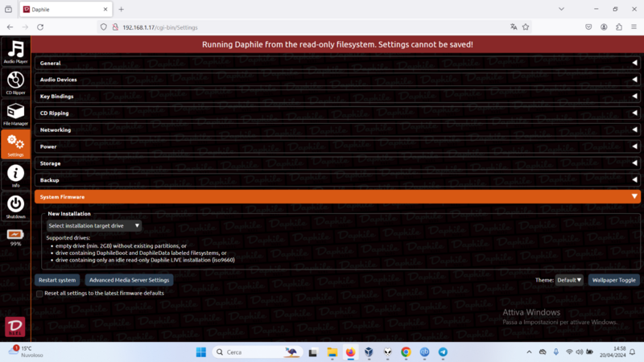Click the Firefox taskbar icon

click(x=350, y=352)
